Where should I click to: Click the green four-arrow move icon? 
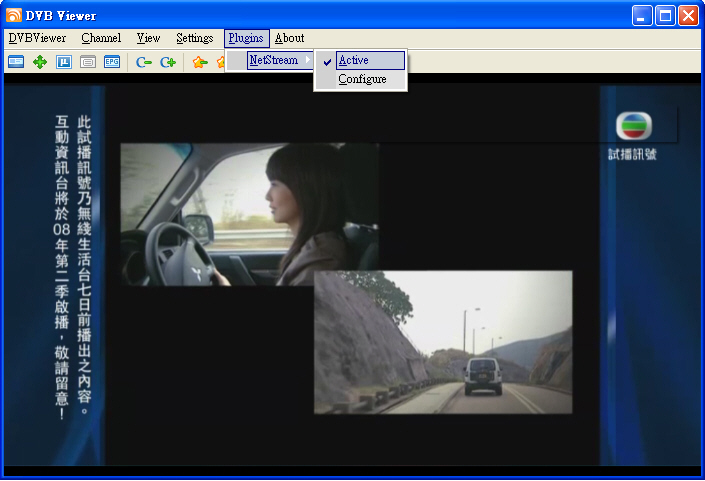(x=40, y=62)
